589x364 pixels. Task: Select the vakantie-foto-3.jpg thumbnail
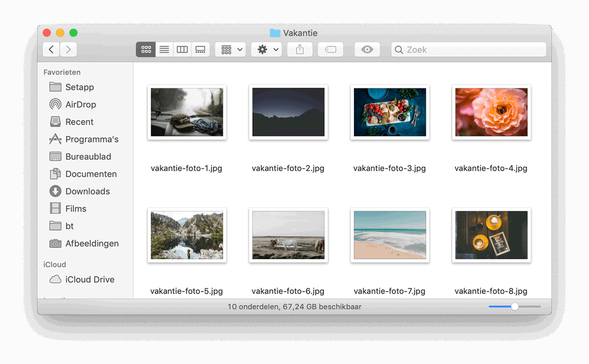390,112
